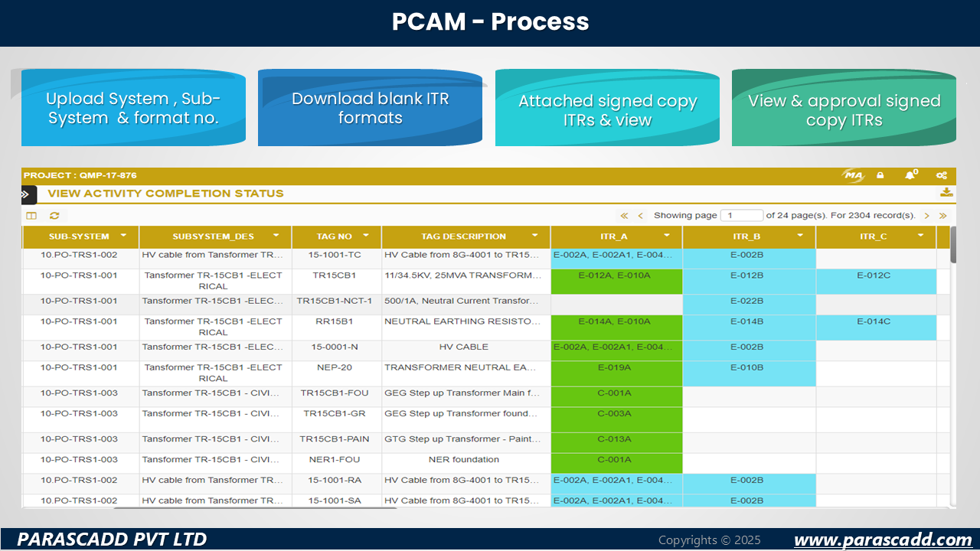Go to the previous page
Image resolution: width=980 pixels, height=551 pixels.
641,216
